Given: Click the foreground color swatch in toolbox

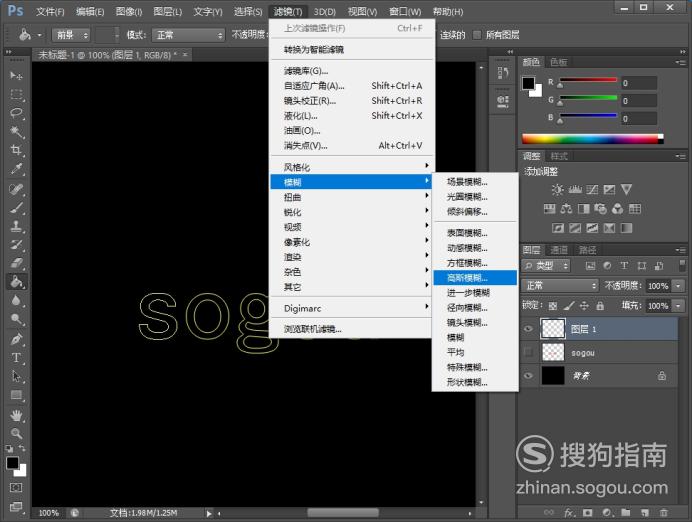Looking at the screenshot, I should coord(12,463).
